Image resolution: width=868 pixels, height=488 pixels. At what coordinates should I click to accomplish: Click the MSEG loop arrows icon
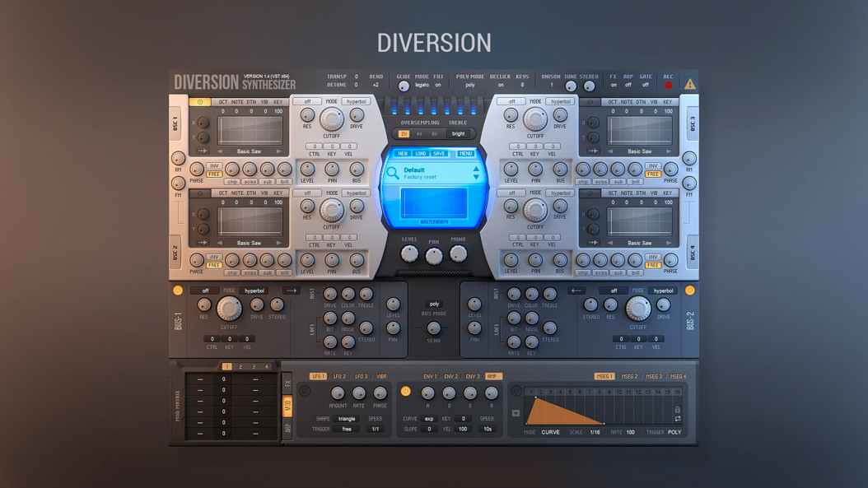(x=678, y=419)
